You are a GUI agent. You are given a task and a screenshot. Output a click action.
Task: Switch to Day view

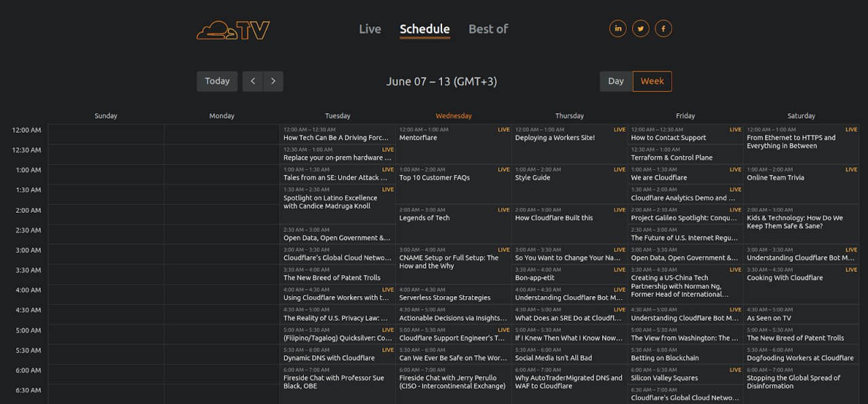[616, 81]
